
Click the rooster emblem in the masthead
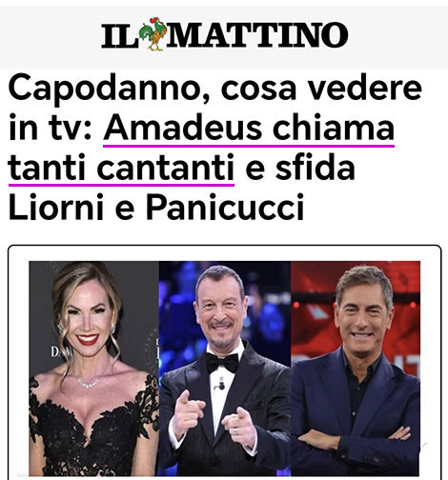153,34
